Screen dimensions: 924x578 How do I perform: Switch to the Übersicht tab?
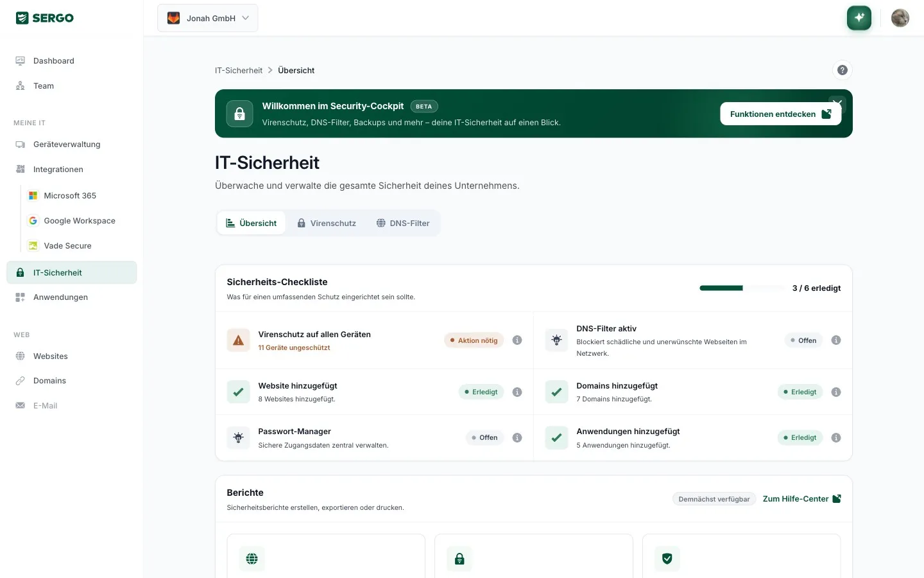(x=252, y=223)
